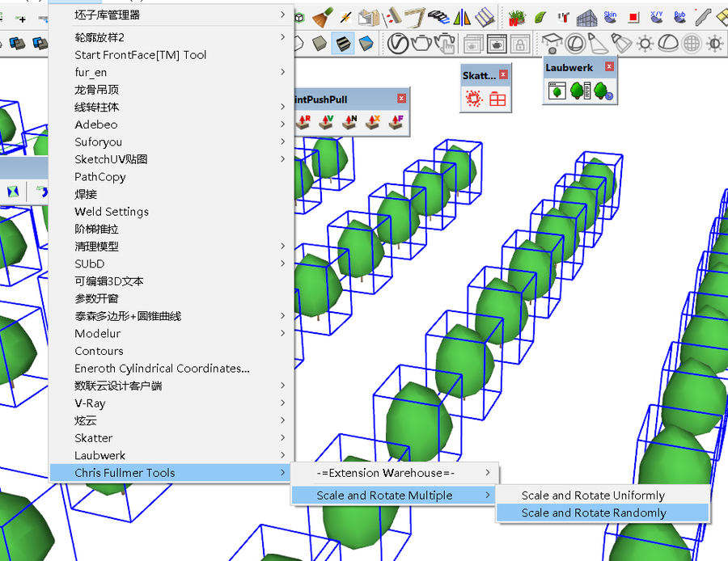Click the 参数开窗 menu entry
Viewport: 728px width, 561px height.
click(x=171, y=298)
